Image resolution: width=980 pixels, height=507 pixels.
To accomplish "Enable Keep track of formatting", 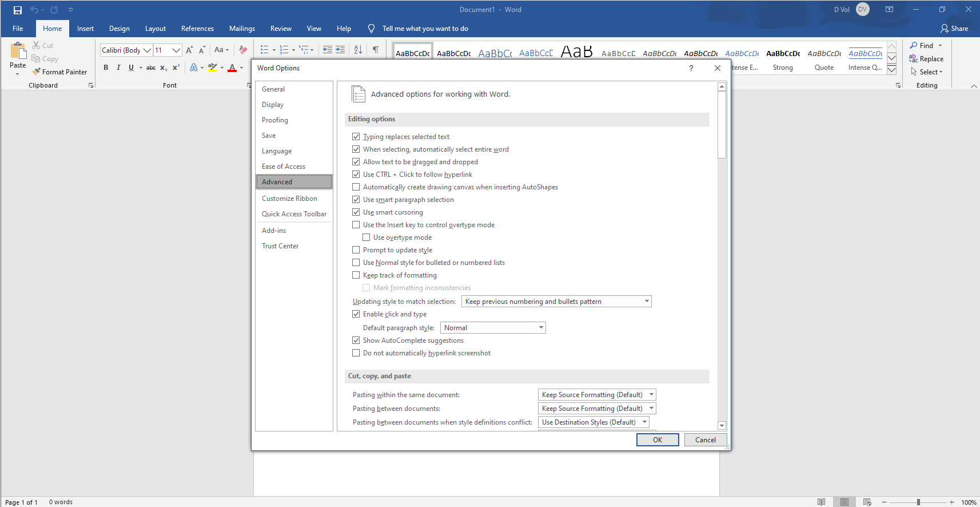I will click(x=356, y=275).
